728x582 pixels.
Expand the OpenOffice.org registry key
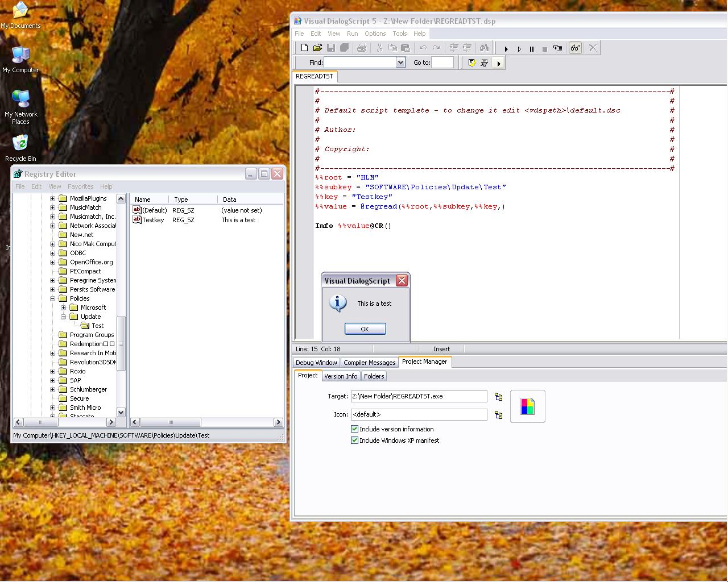(x=53, y=262)
